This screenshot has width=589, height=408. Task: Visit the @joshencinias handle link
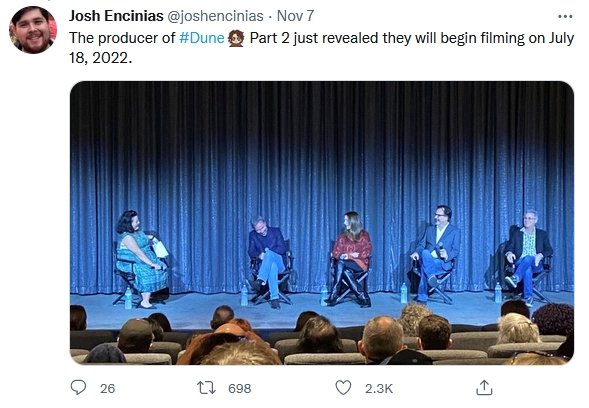pos(215,16)
